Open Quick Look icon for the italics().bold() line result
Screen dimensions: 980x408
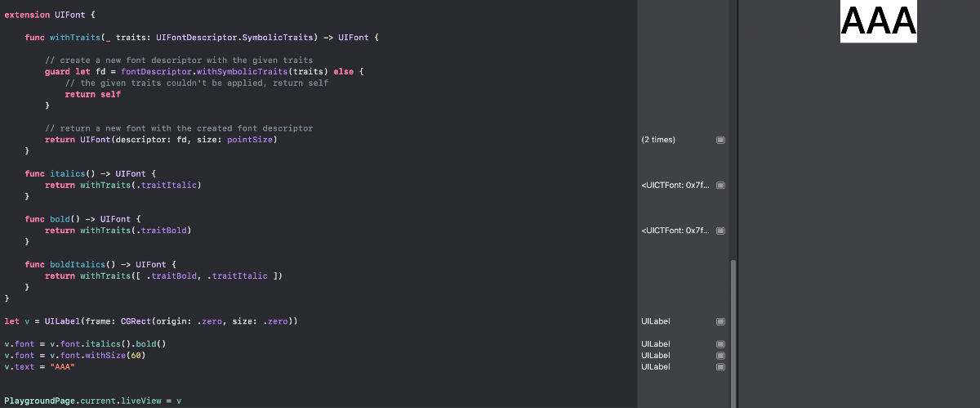tap(720, 344)
